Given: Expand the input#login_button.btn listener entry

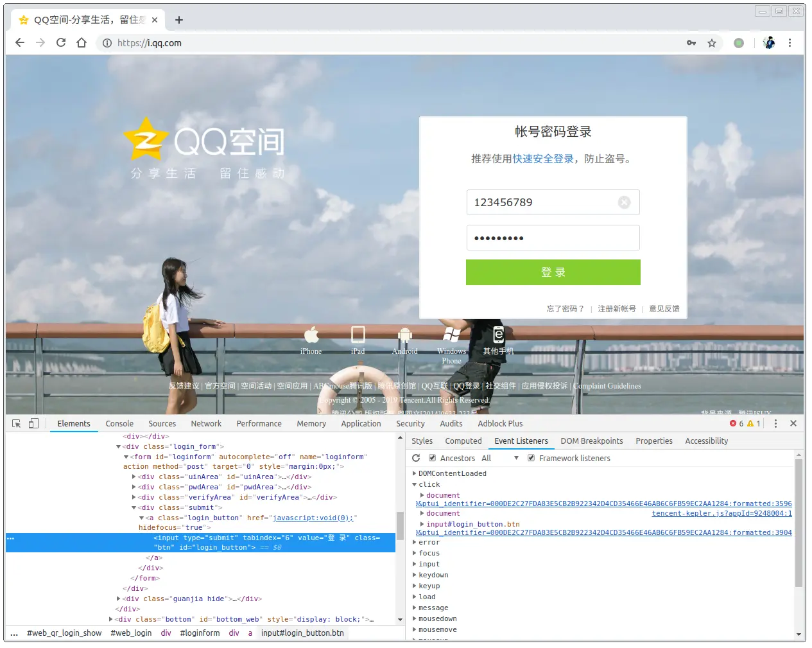Looking at the screenshot, I should click(422, 524).
